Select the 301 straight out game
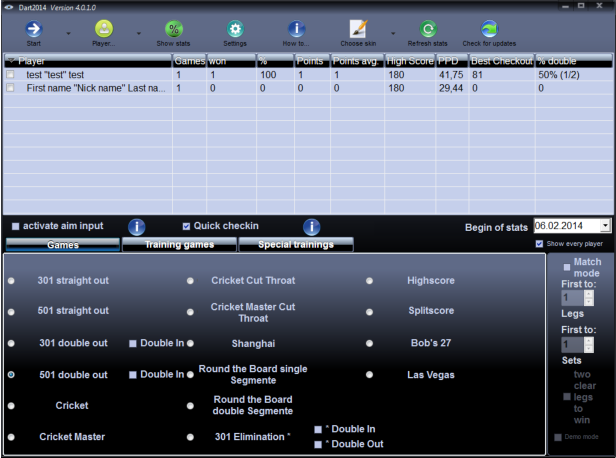The height and width of the screenshot is (458, 616). pyautogui.click(x=11, y=281)
